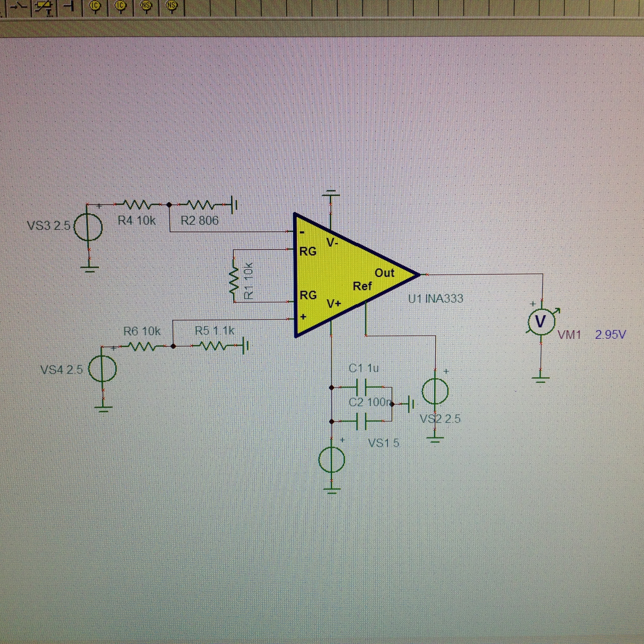Select the VS2 voltage source circle
The height and width of the screenshot is (644, 644).
pos(435,391)
